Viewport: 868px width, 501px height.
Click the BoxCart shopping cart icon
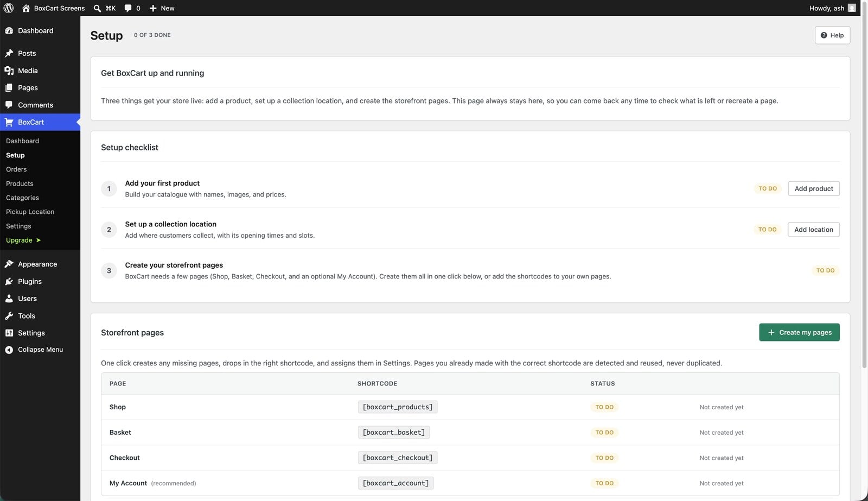pos(9,122)
